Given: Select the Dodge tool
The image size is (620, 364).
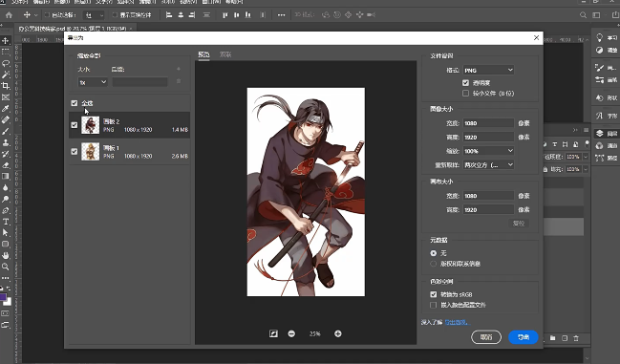Looking at the screenshot, I should pos(6,199).
